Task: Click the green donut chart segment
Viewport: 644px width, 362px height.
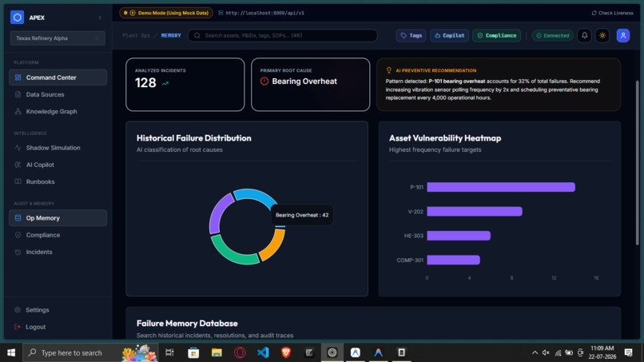Action: point(233,254)
